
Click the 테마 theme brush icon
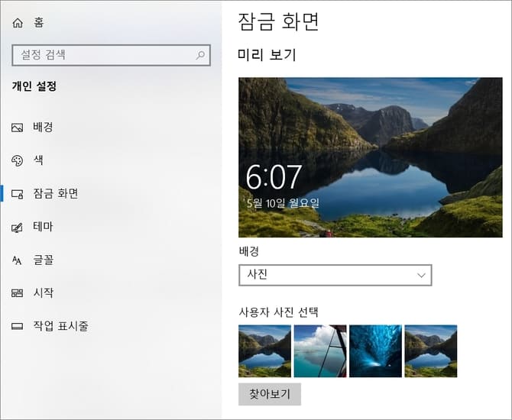click(18, 227)
